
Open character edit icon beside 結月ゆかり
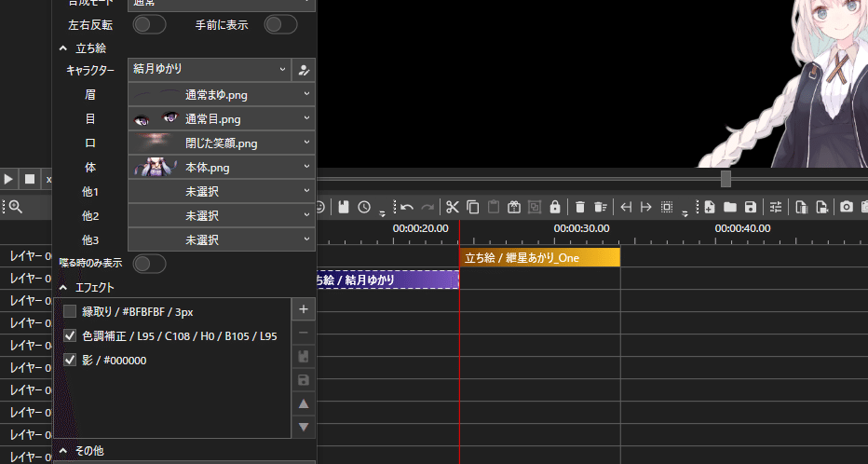304,70
